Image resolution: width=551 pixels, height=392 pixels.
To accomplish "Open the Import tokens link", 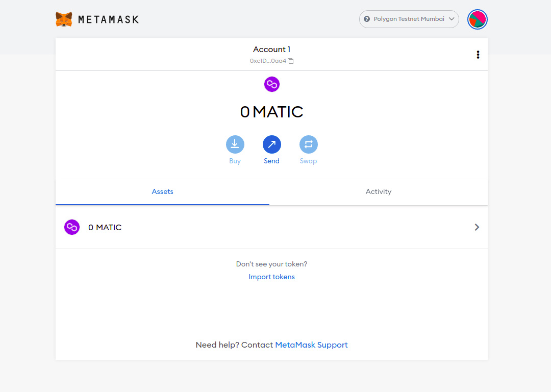I will (271, 277).
